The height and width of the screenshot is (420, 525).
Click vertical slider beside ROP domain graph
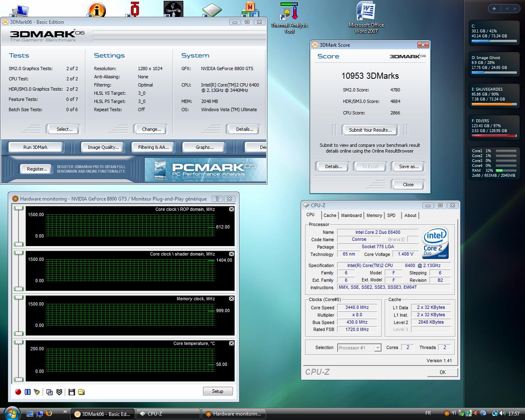tap(18, 226)
